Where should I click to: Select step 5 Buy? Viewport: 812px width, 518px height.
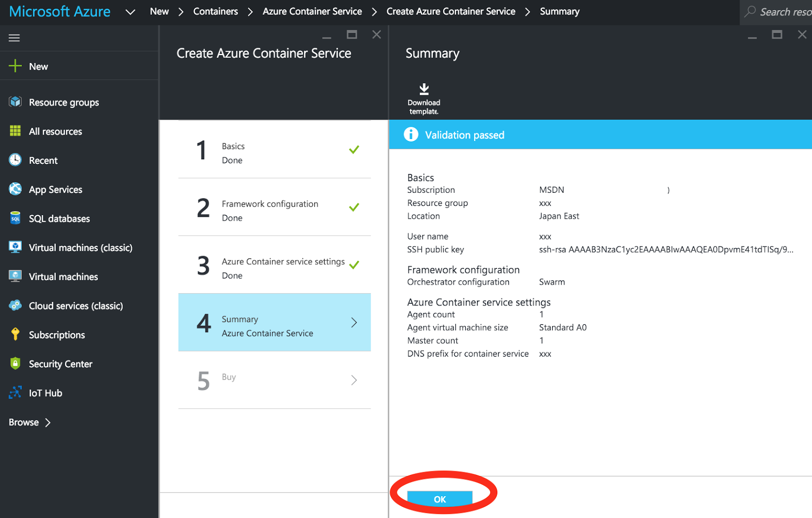[275, 381]
